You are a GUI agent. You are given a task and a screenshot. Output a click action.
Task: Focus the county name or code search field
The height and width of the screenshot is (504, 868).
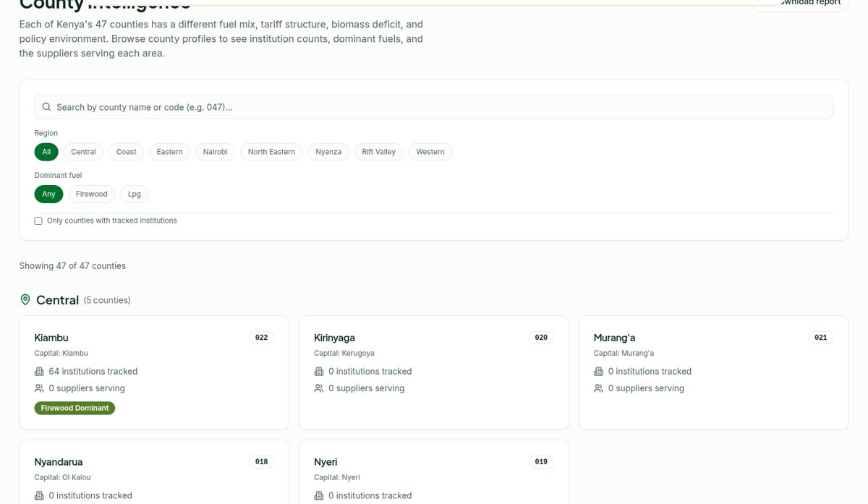434,107
